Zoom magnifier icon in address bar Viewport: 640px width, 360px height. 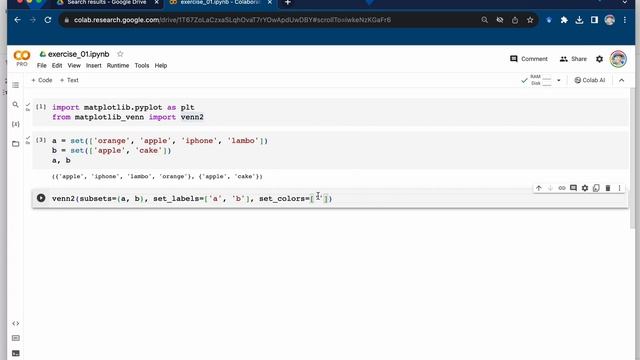tap(484, 20)
